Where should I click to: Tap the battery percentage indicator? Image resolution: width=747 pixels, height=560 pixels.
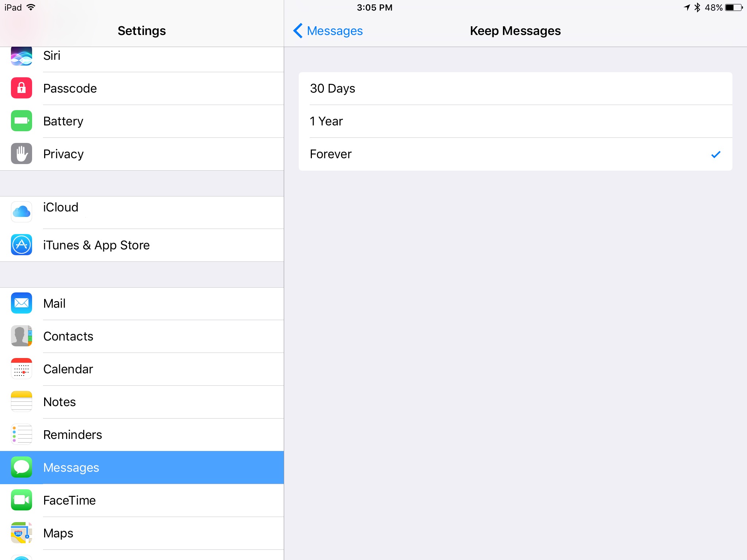pyautogui.click(x=713, y=8)
